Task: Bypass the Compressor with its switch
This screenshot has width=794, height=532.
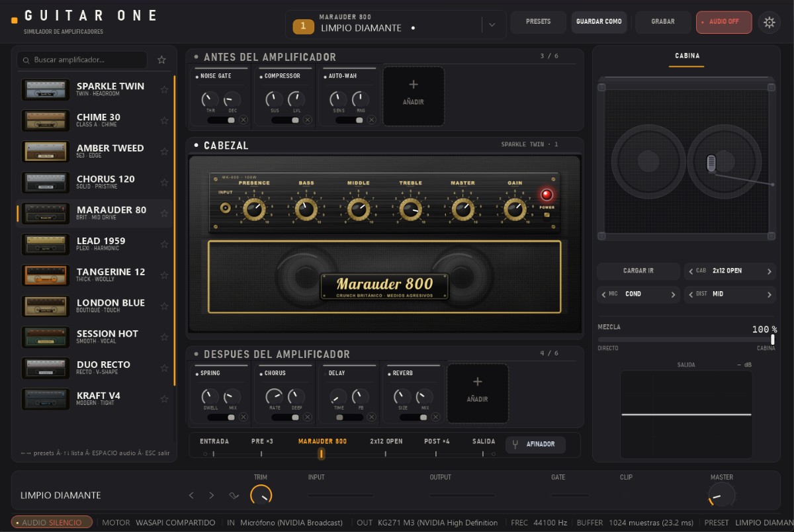Action: [x=286, y=120]
